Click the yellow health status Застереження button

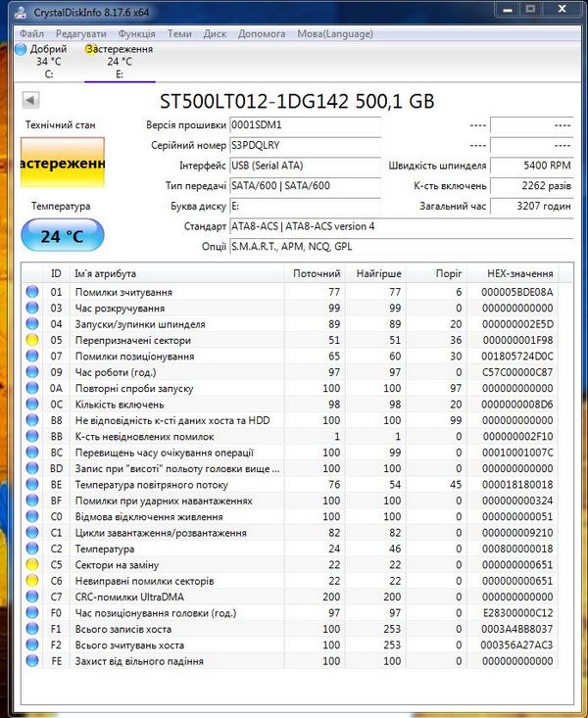tap(62, 163)
